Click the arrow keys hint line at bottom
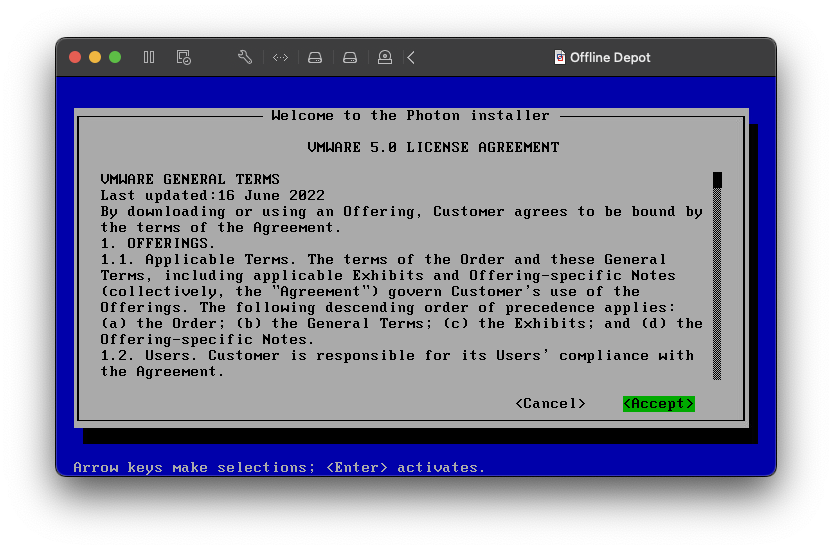Viewport: 832px width, 550px height. (279, 467)
